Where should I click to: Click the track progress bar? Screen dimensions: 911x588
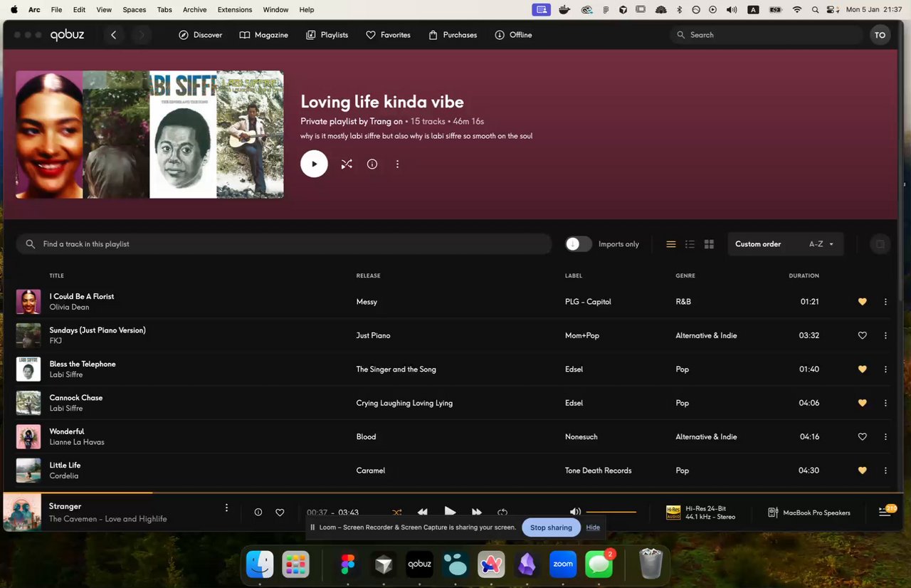pyautogui.click(x=453, y=493)
